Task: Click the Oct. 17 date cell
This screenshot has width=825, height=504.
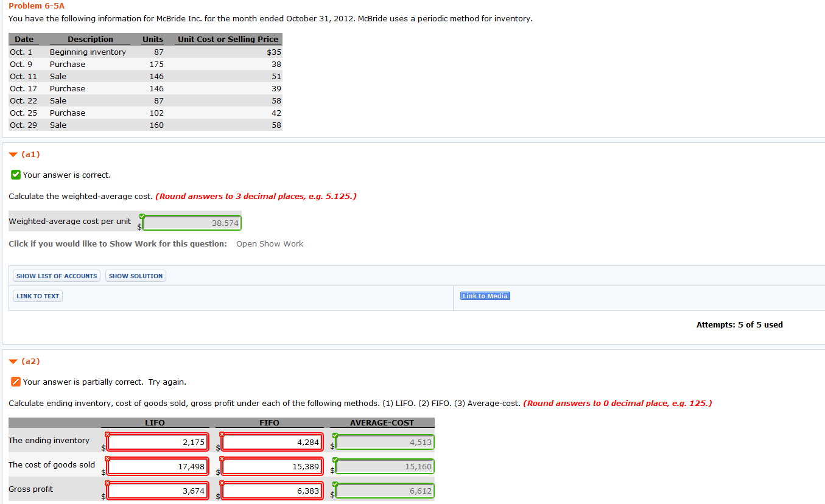Action: click(x=24, y=89)
